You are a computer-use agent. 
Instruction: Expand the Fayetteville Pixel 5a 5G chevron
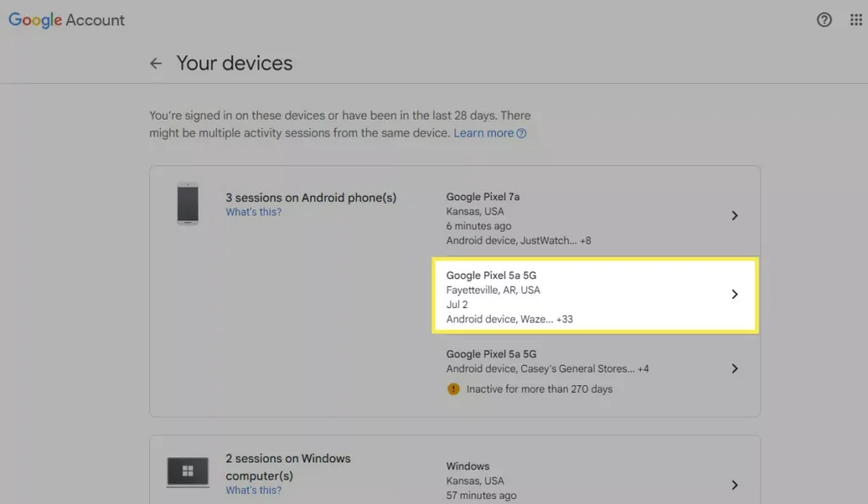click(x=735, y=294)
